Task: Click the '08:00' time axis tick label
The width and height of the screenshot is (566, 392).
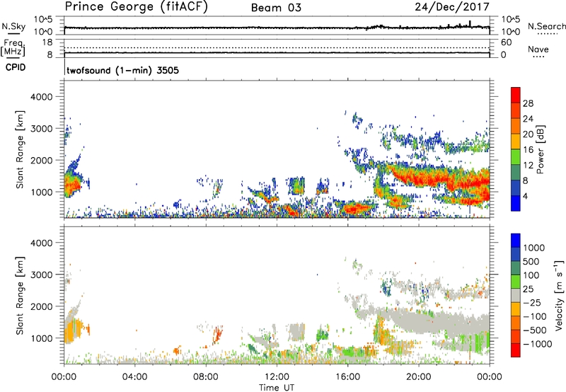Action: point(205,377)
